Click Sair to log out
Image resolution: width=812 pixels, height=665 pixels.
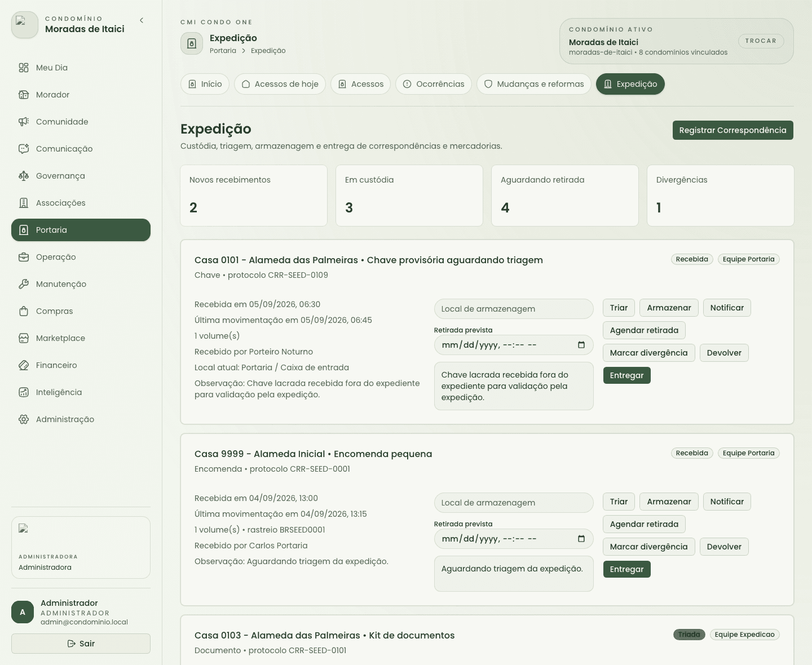[x=81, y=644]
